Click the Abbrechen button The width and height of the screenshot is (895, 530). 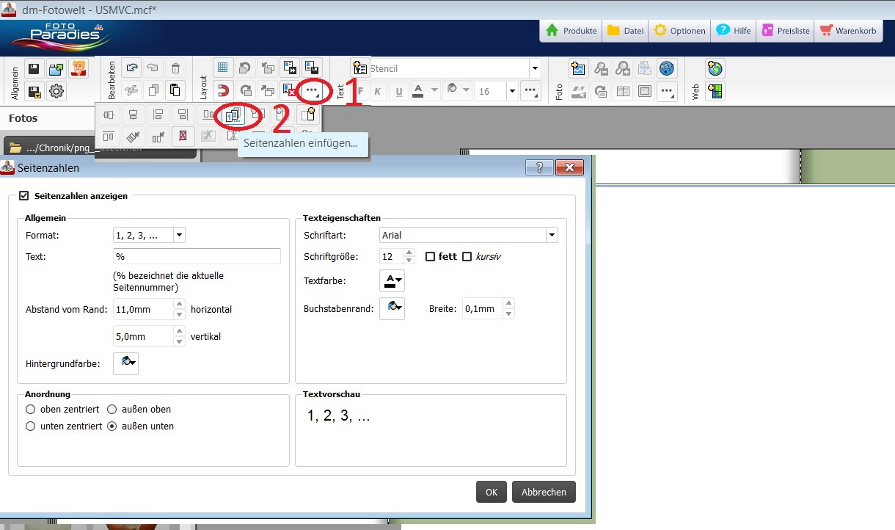coord(544,491)
